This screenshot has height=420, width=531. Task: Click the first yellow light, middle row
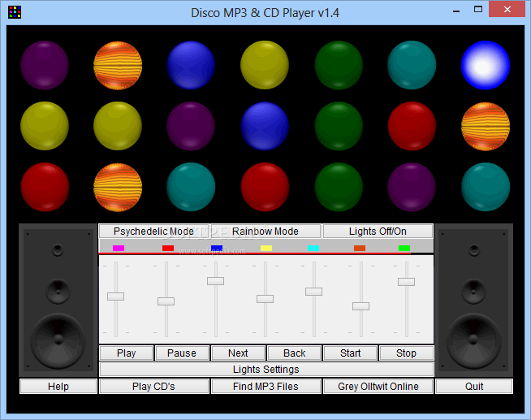pos(45,126)
